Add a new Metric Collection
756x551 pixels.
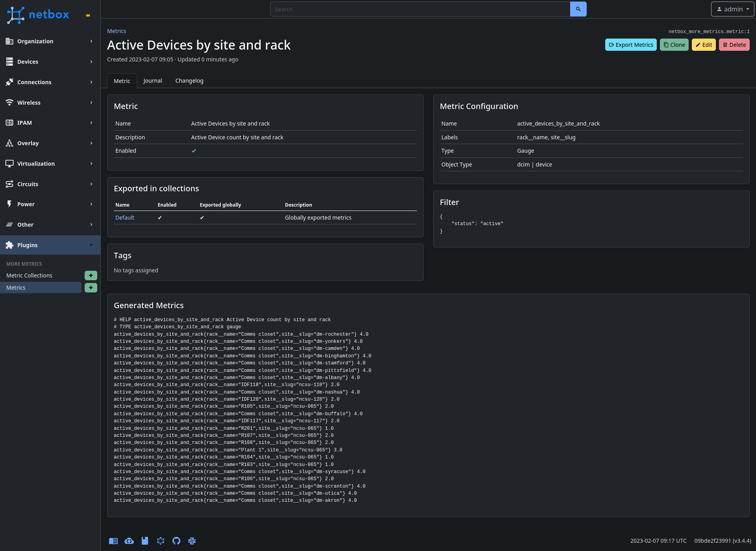91,275
